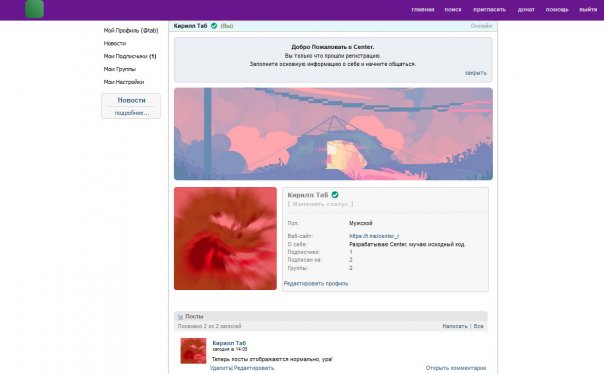Viewport: 604px width, 374px height.
Task: Click the Мужской value in the profile
Action: pos(361,223)
